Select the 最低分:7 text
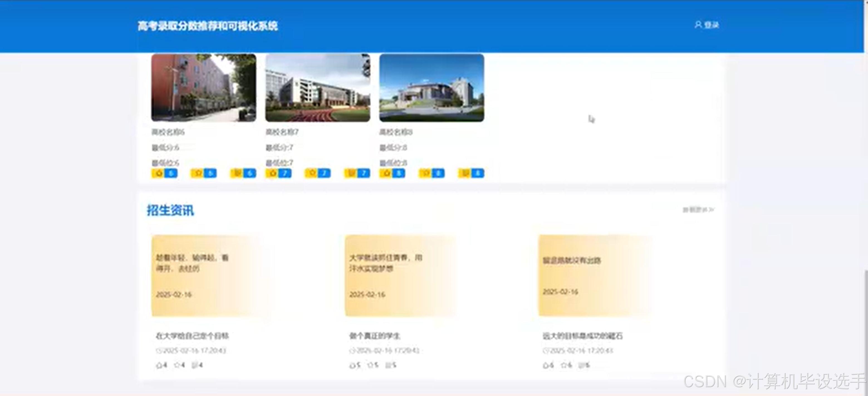 [279, 147]
